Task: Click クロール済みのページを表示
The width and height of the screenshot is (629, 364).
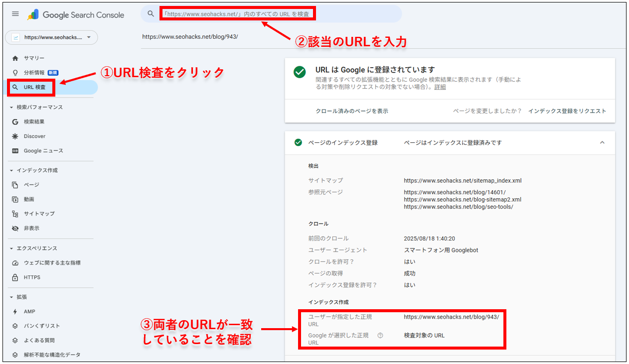Action: (x=352, y=111)
